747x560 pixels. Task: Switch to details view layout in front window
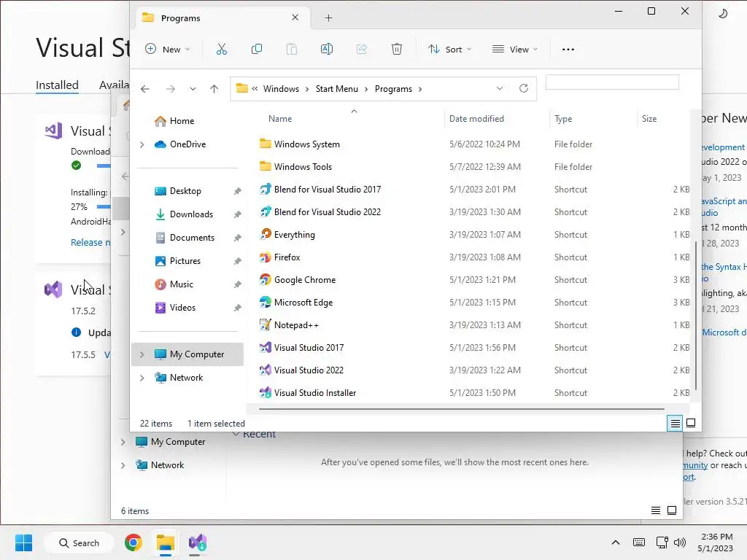pyautogui.click(x=675, y=423)
